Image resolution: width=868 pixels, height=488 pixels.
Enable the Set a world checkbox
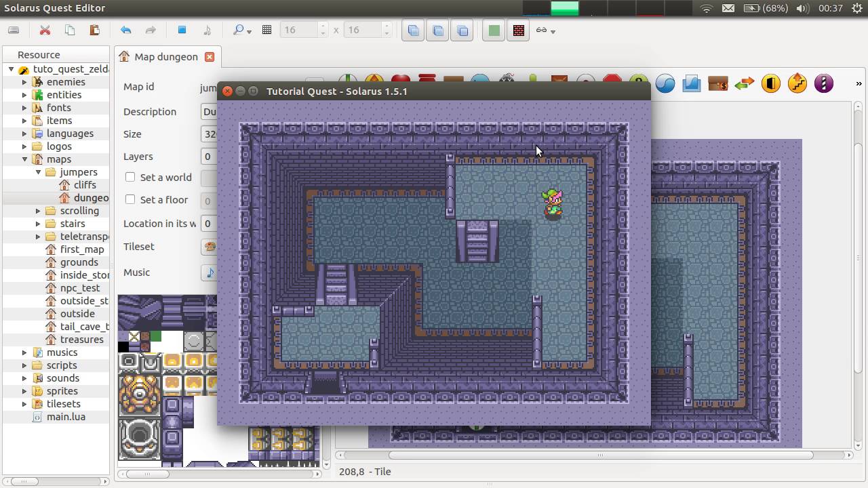click(x=130, y=178)
